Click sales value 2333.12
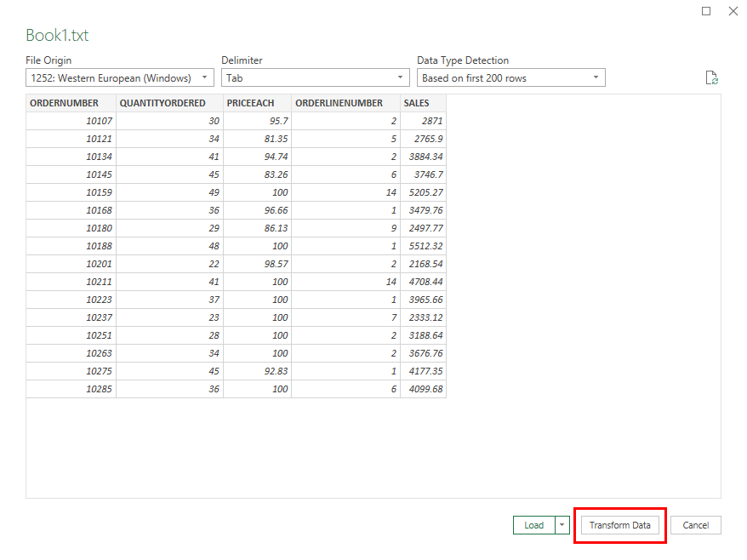 [x=423, y=317]
